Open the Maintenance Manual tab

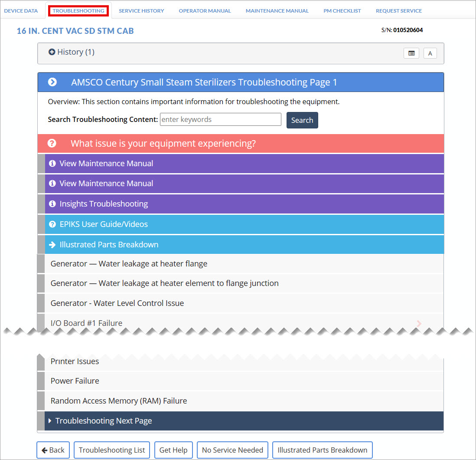click(x=277, y=11)
